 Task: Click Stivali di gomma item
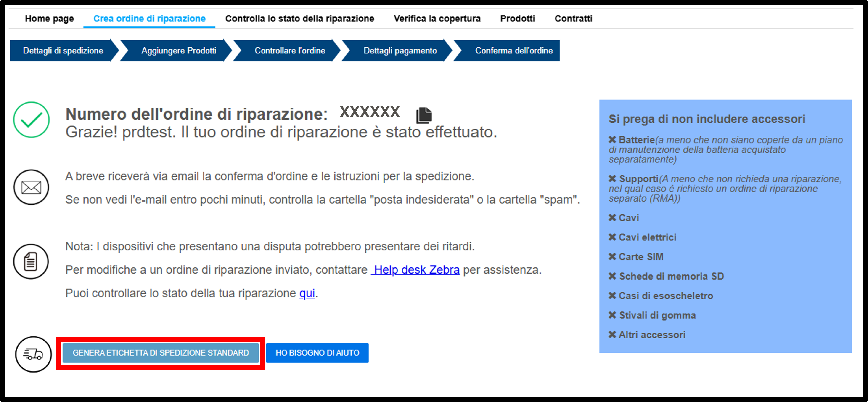652,315
